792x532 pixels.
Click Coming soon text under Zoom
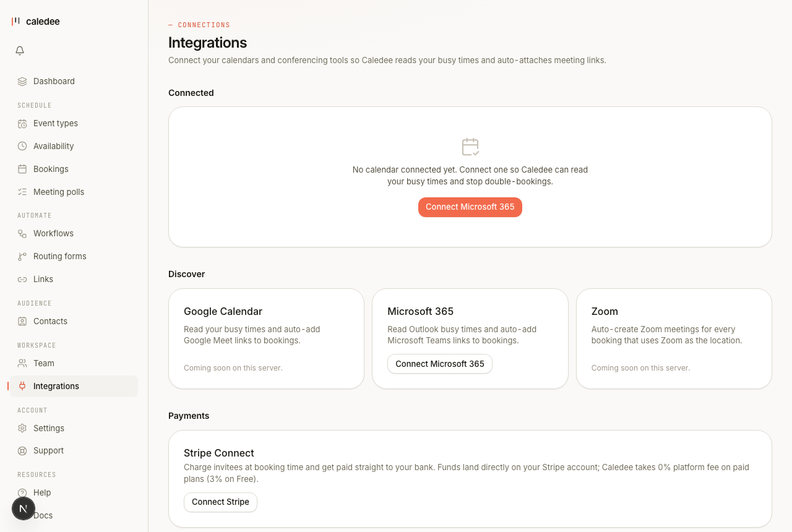click(640, 367)
